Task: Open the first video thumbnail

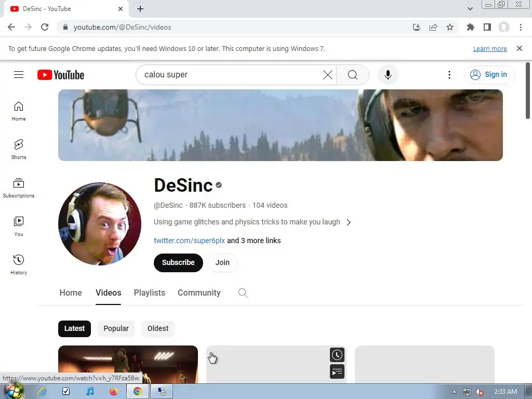Action: (x=128, y=364)
